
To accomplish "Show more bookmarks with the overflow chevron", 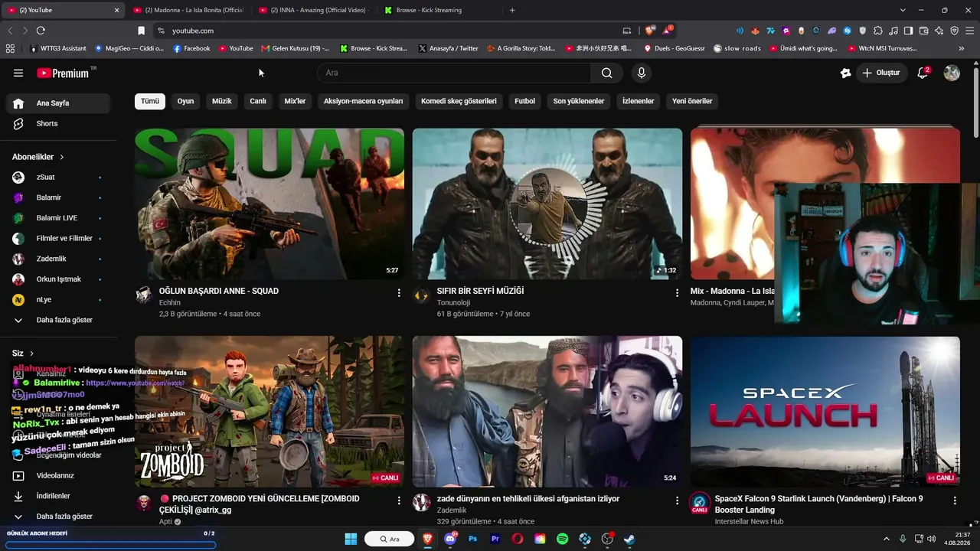I will pos(962,48).
